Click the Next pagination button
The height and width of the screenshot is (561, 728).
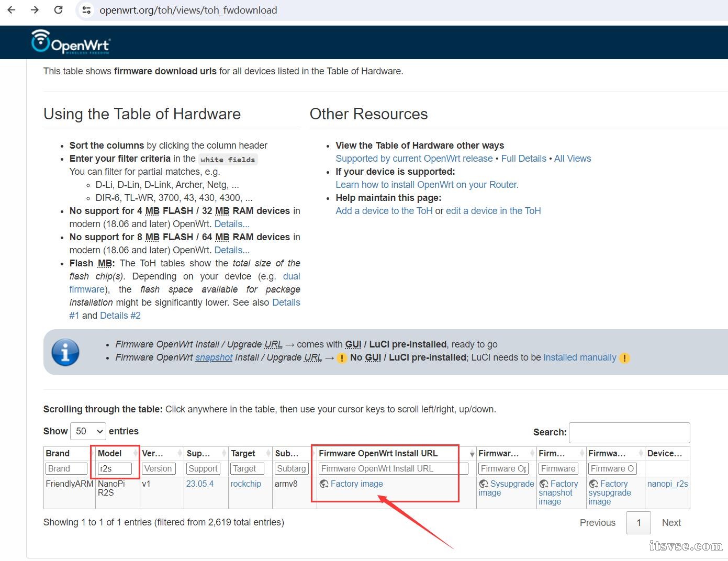click(x=671, y=523)
